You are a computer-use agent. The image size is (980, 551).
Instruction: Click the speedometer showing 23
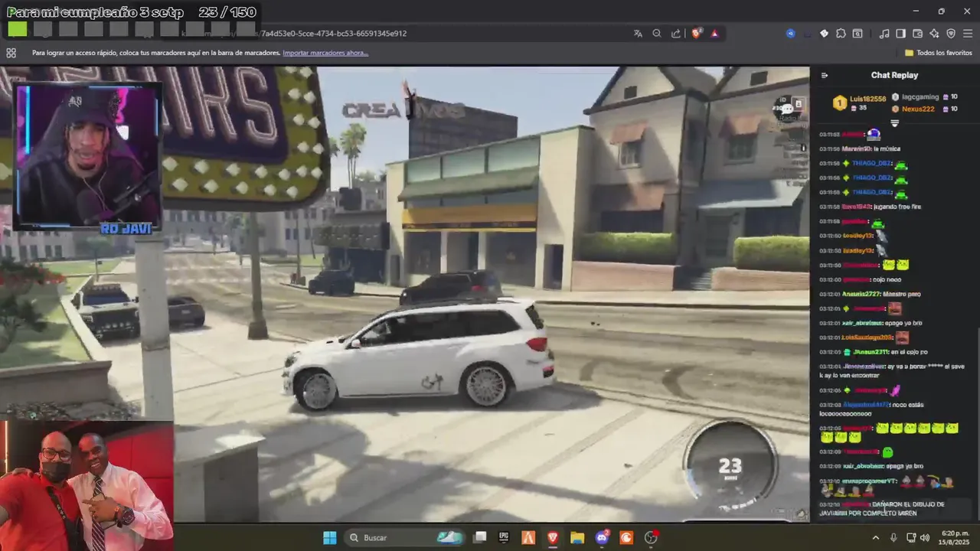pyautogui.click(x=730, y=466)
